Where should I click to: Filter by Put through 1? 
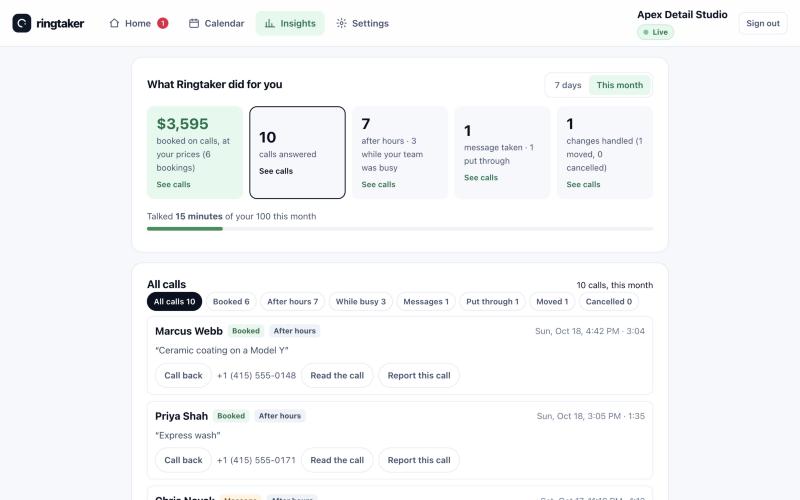tap(492, 302)
